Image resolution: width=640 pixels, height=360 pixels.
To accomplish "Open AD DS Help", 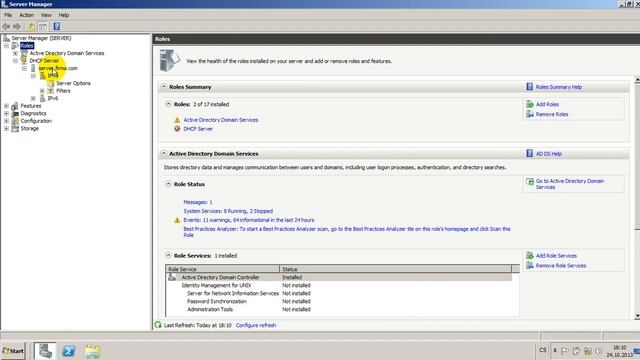I will click(549, 154).
